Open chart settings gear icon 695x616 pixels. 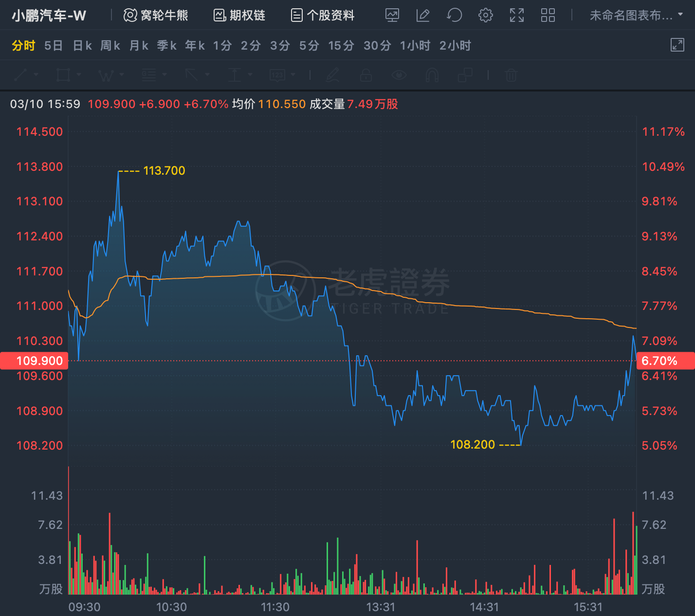click(485, 16)
